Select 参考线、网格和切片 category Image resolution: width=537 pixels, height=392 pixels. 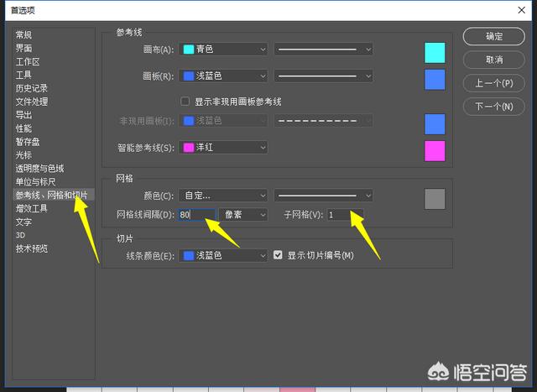(53, 195)
